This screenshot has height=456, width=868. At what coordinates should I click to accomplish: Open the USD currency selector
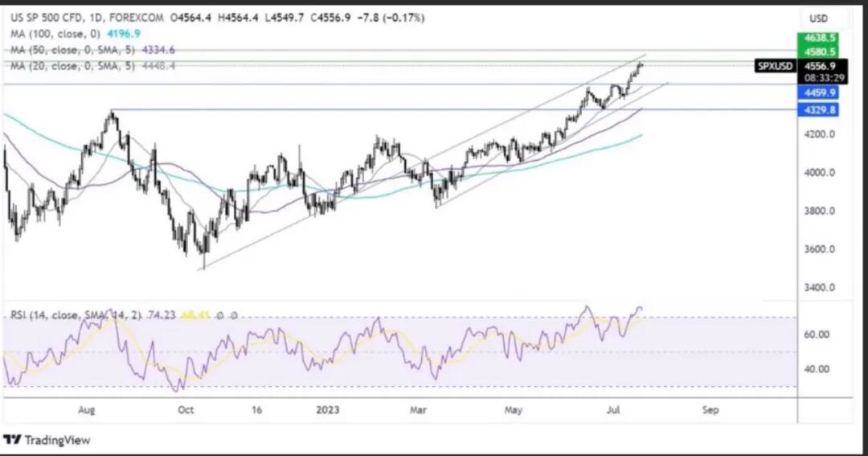click(x=819, y=18)
